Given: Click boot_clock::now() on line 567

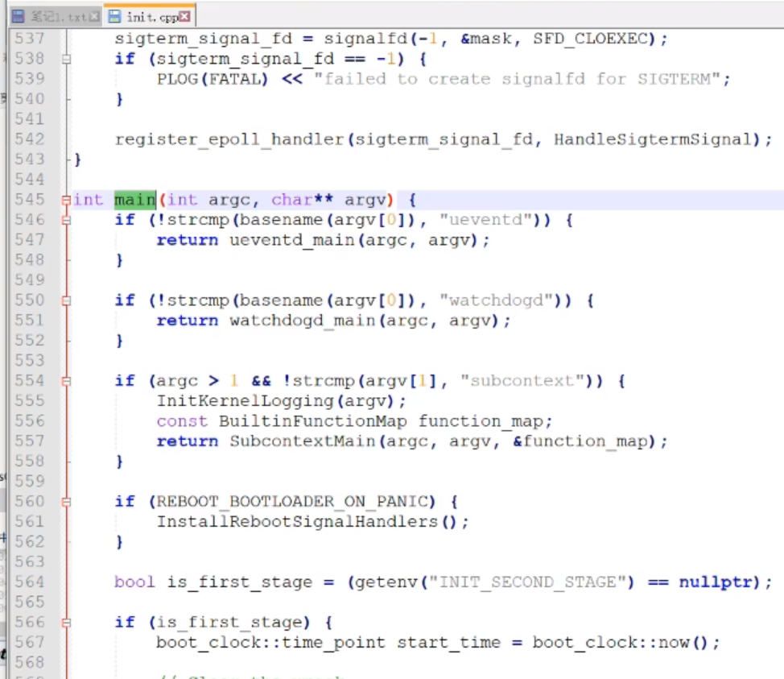Looking at the screenshot, I should coord(620,643).
